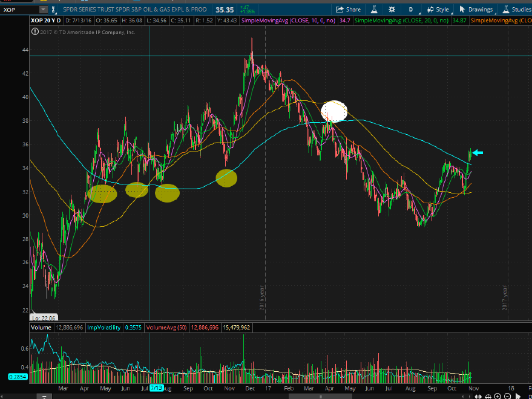Open the Style menu
This screenshot has height=399, width=532.
[439, 10]
